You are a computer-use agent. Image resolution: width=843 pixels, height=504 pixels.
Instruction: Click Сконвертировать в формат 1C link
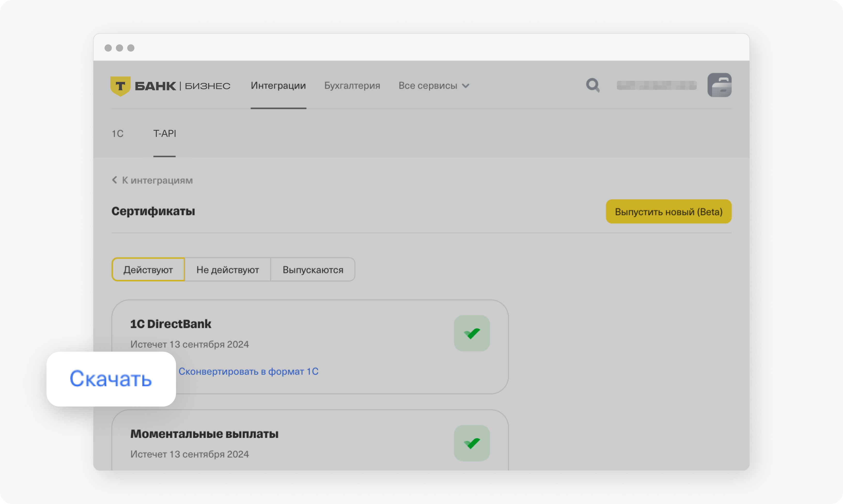coord(248,371)
